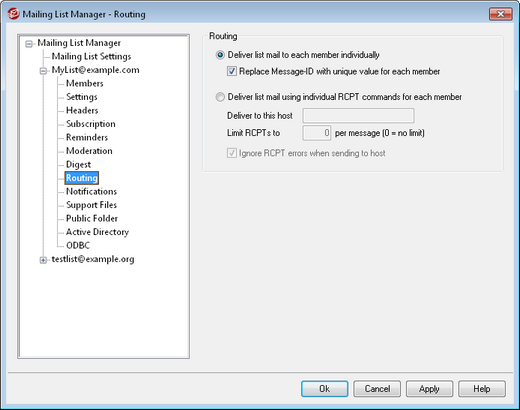Click the MDaemon app icon in title bar
Image resolution: width=520 pixels, height=410 pixels.
pos(14,14)
